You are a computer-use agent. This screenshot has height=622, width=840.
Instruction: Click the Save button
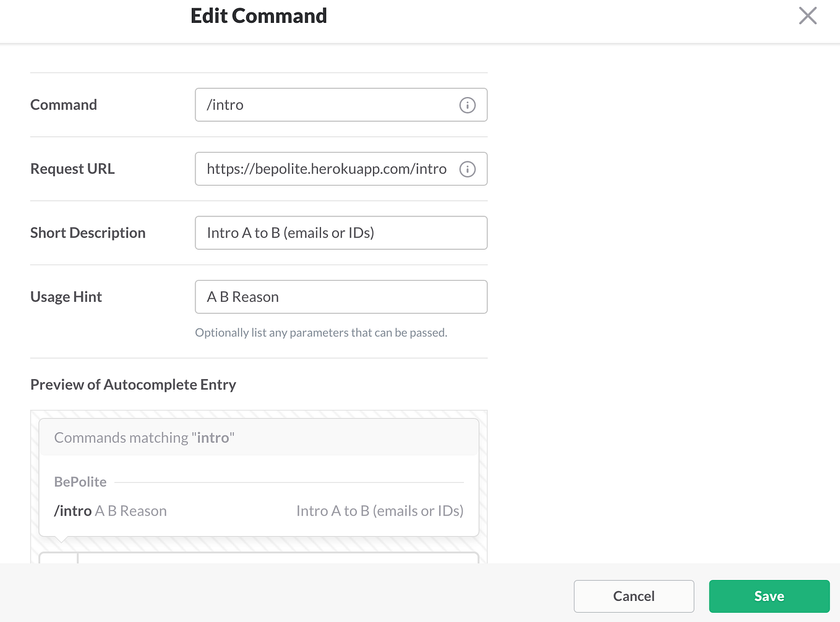pos(769,596)
